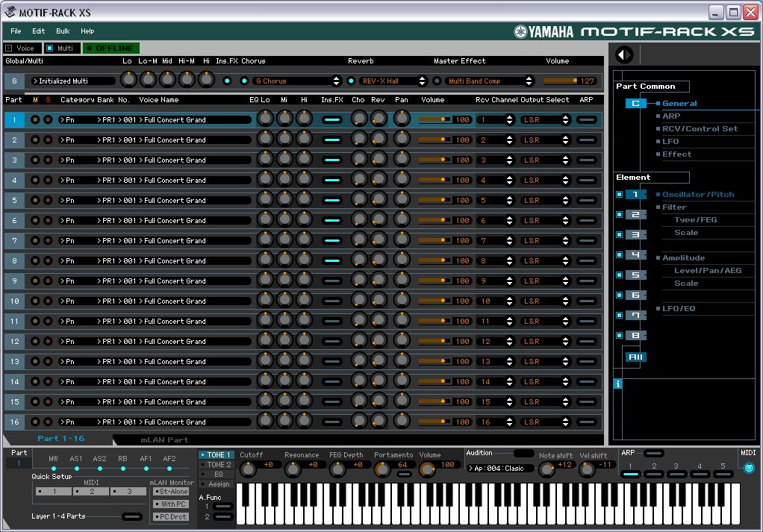Screen dimensions: 763x532
Task: Adjust Part 10 Volume slider
Action: (435, 301)
